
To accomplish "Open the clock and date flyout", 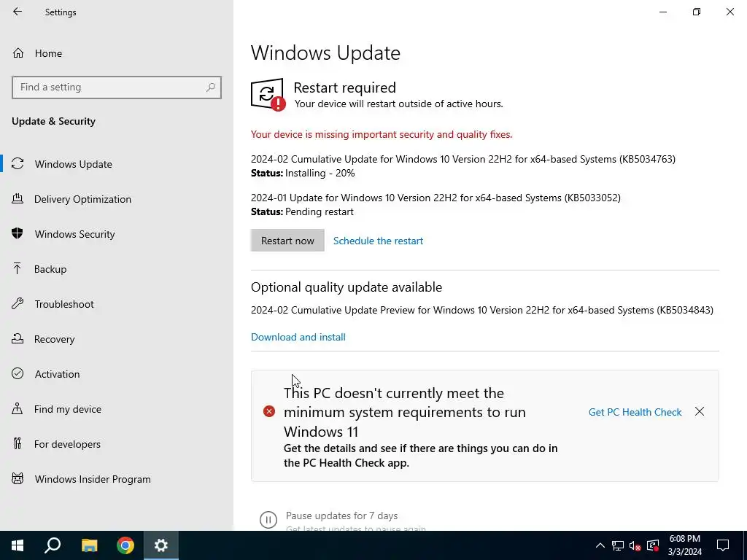I will click(x=684, y=545).
